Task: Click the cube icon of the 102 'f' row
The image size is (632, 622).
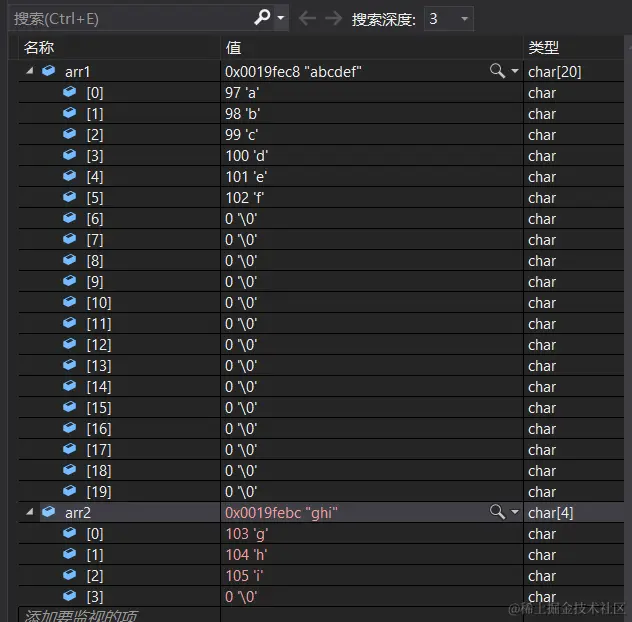Action: tap(69, 196)
